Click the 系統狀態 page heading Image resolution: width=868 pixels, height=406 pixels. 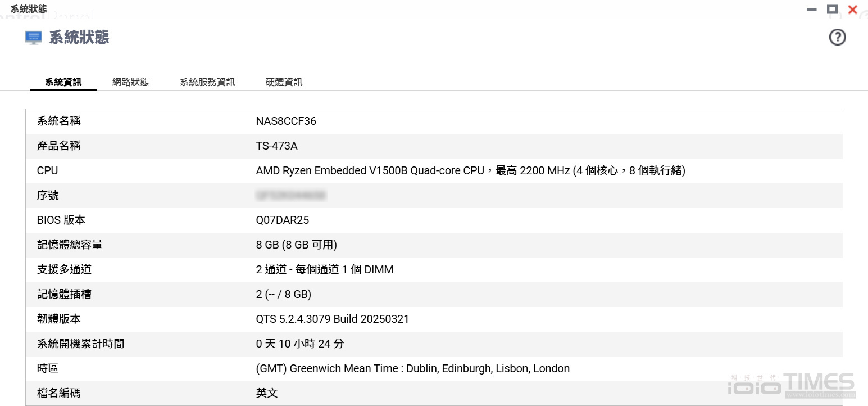point(79,38)
